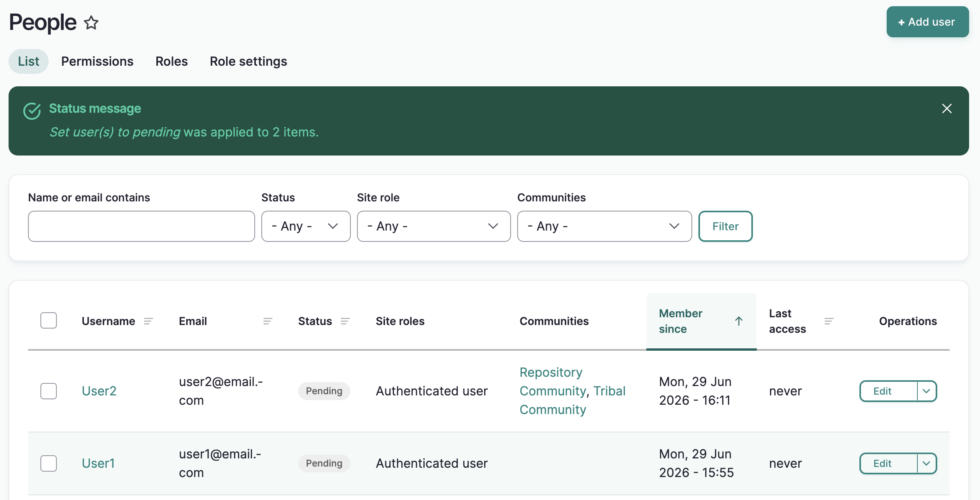980x500 pixels.
Task: Switch to the Permissions tab
Action: point(97,61)
